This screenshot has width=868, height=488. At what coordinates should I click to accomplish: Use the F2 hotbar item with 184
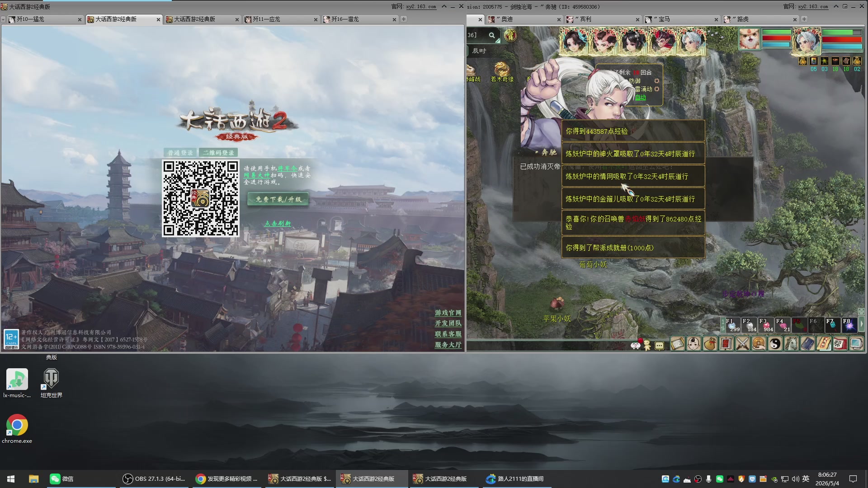(749, 325)
